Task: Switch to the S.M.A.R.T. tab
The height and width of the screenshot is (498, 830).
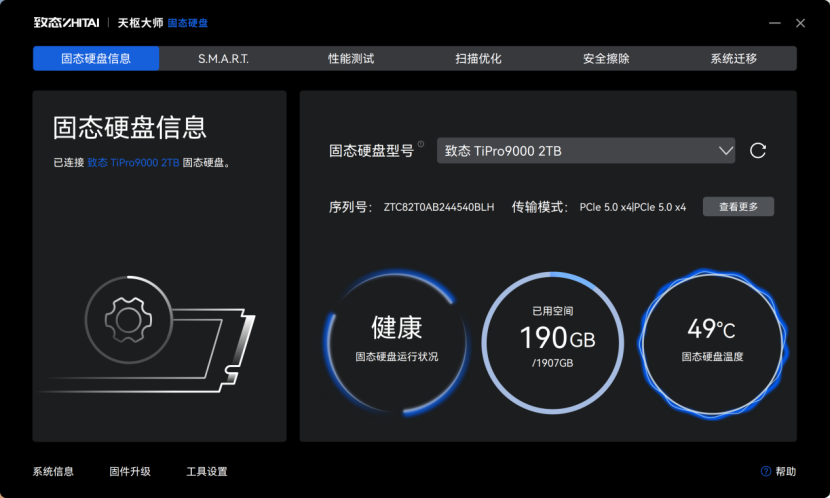Action: 223,59
